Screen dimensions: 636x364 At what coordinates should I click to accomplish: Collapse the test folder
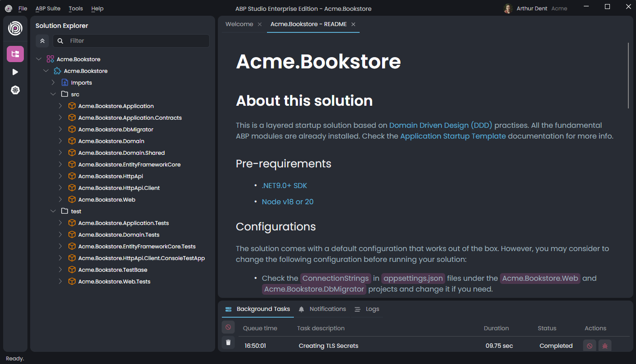(53, 211)
